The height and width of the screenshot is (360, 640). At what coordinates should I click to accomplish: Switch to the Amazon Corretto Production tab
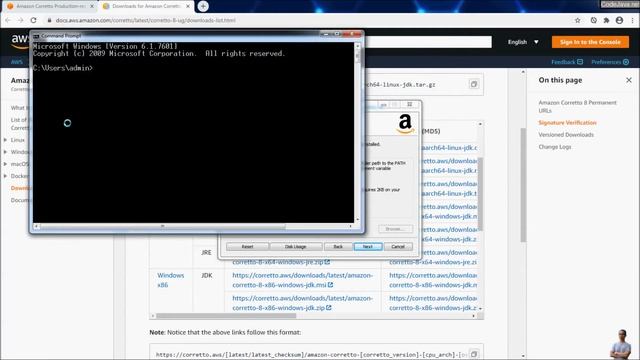pyautogui.click(x=50, y=6)
